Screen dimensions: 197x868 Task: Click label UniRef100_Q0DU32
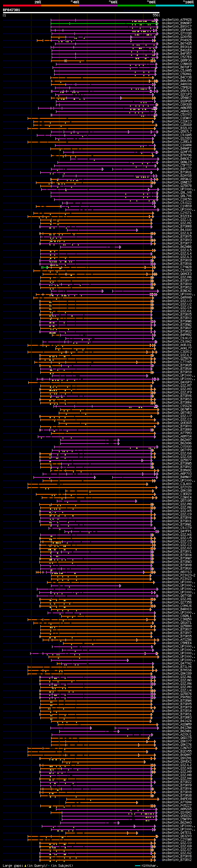click(x=177, y=815)
